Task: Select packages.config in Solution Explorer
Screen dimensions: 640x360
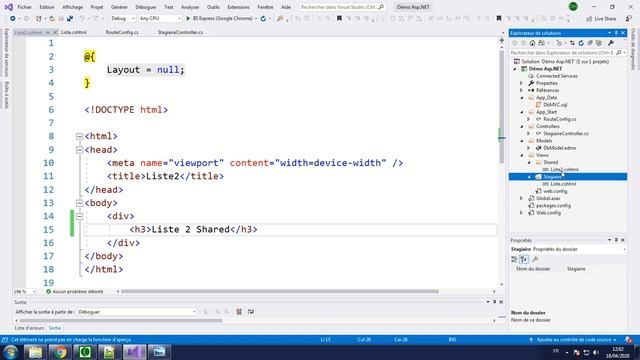Action: tap(553, 205)
